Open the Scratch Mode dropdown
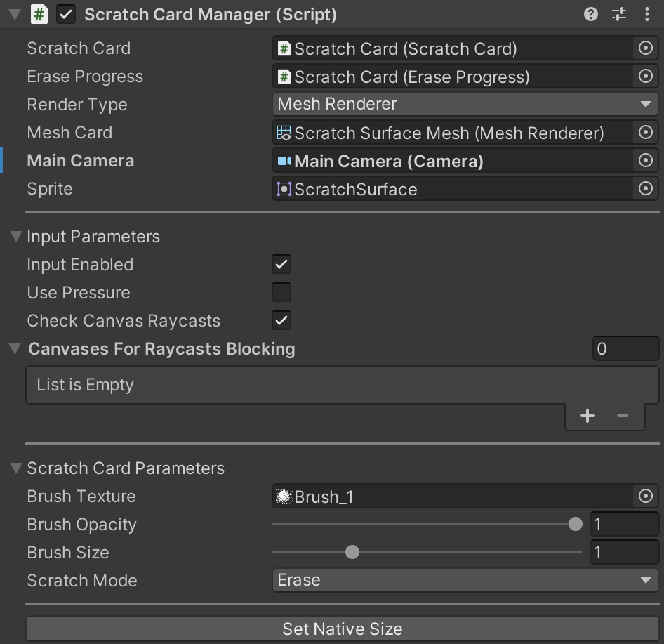 point(464,580)
